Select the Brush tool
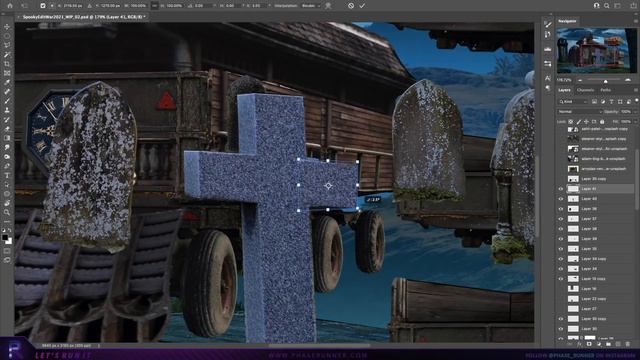This screenshot has height=360, width=640. point(7,101)
